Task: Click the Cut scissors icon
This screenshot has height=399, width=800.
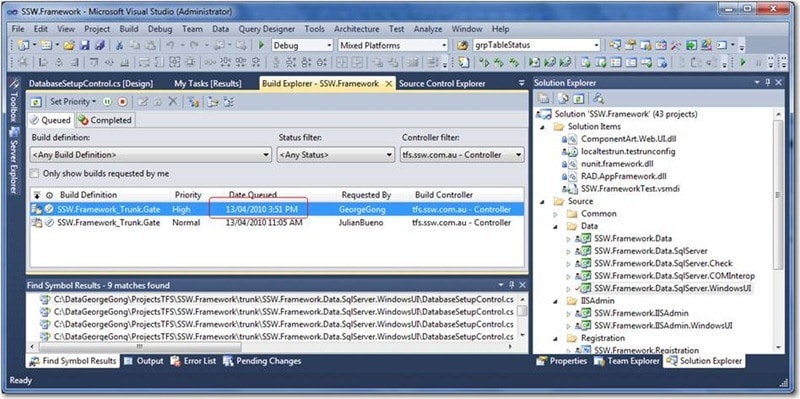Action: click(120, 45)
